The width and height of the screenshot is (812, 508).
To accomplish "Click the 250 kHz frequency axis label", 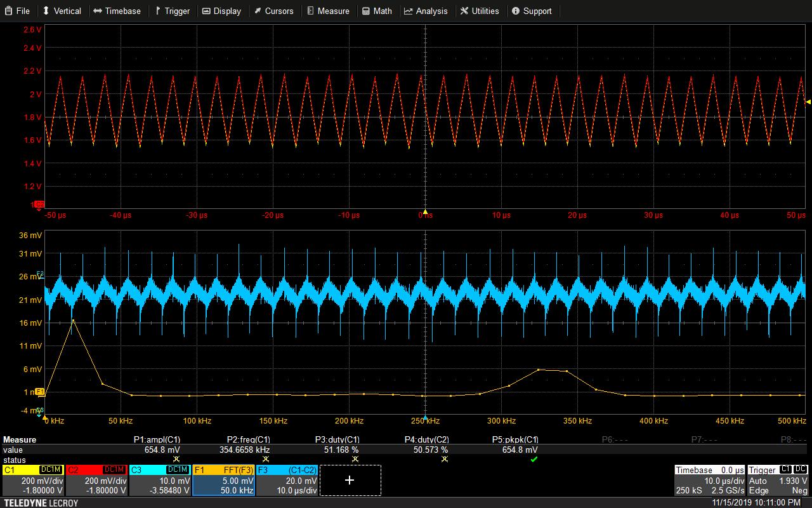I will [425, 420].
